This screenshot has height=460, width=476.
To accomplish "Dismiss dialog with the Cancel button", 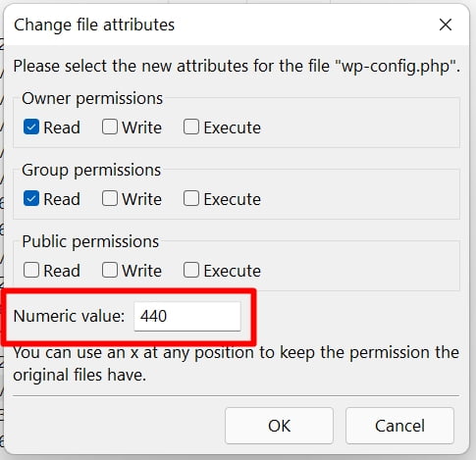I will point(399,426).
